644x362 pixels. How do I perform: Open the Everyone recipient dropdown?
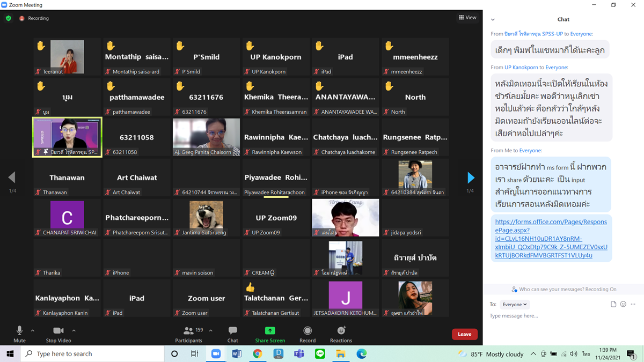[x=514, y=304]
